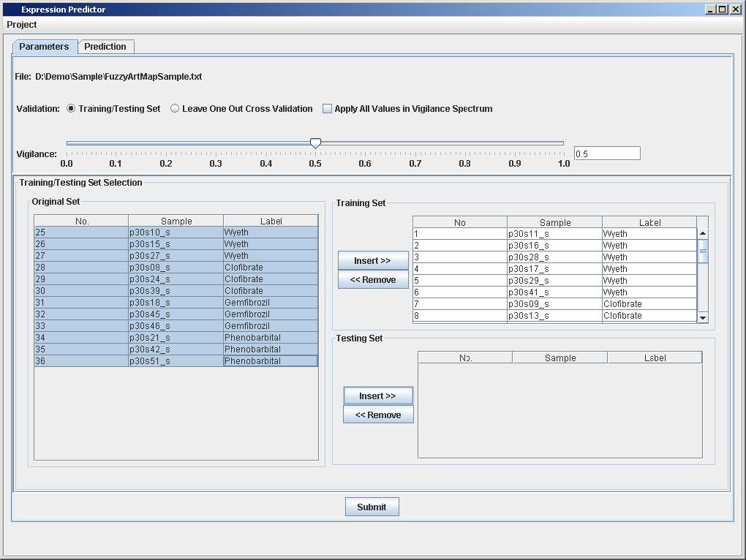Click Training Set scrollbar up arrow
746x560 pixels.
(x=703, y=233)
